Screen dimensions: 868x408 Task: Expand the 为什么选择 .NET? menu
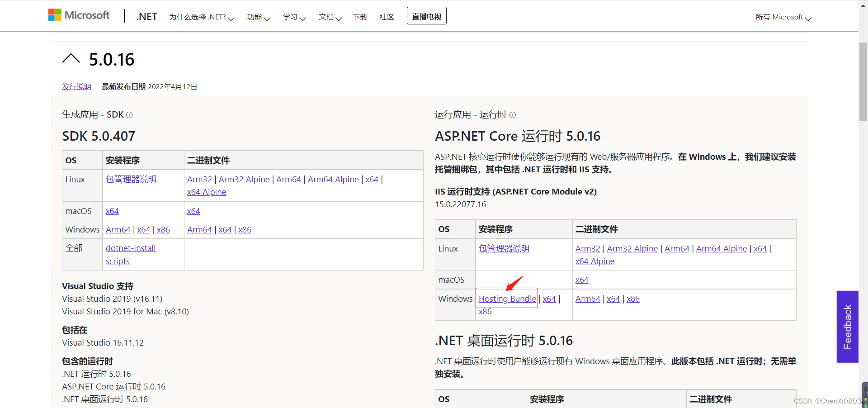coord(202,17)
